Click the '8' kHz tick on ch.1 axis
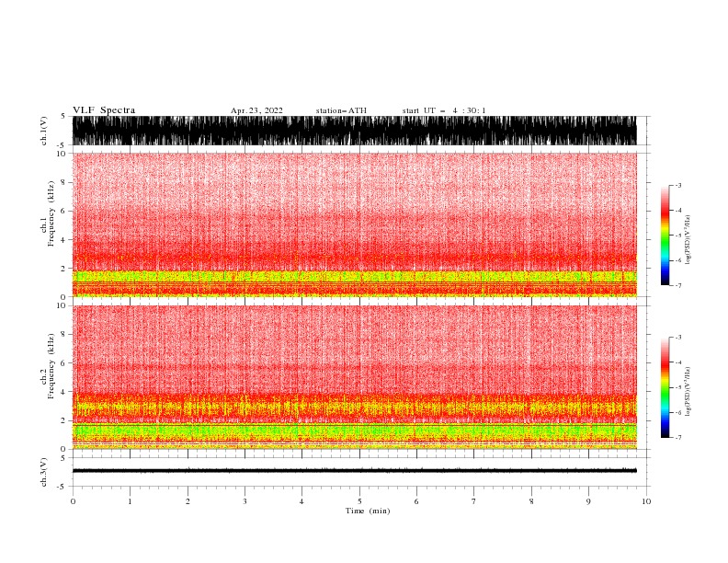 point(64,182)
